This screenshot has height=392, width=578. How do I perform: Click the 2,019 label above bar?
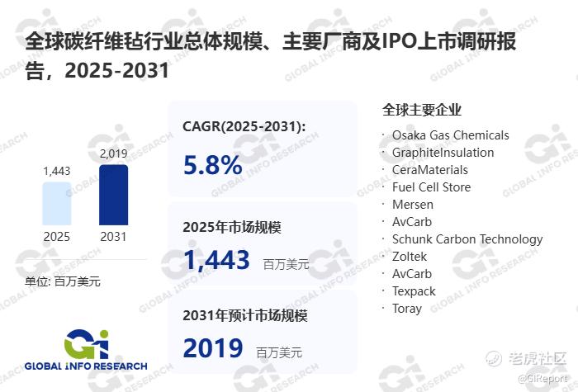tap(114, 153)
